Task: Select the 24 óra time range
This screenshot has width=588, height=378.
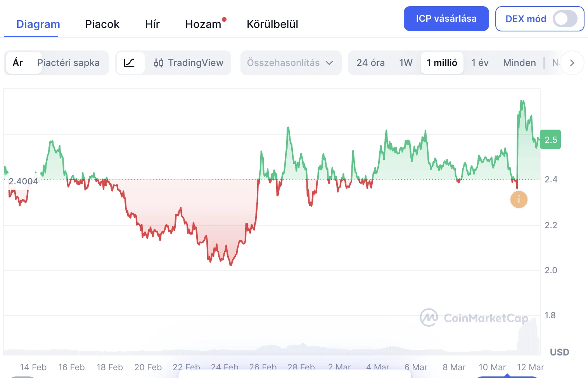Action: (370, 63)
